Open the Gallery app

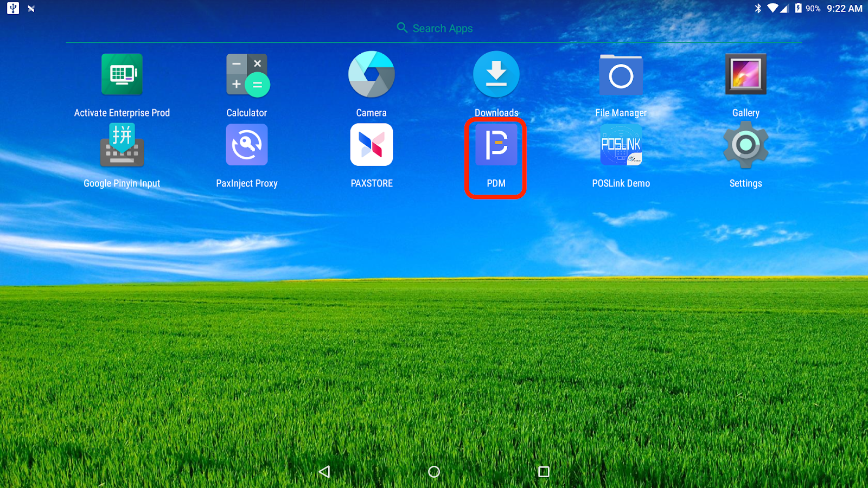pyautogui.click(x=746, y=74)
